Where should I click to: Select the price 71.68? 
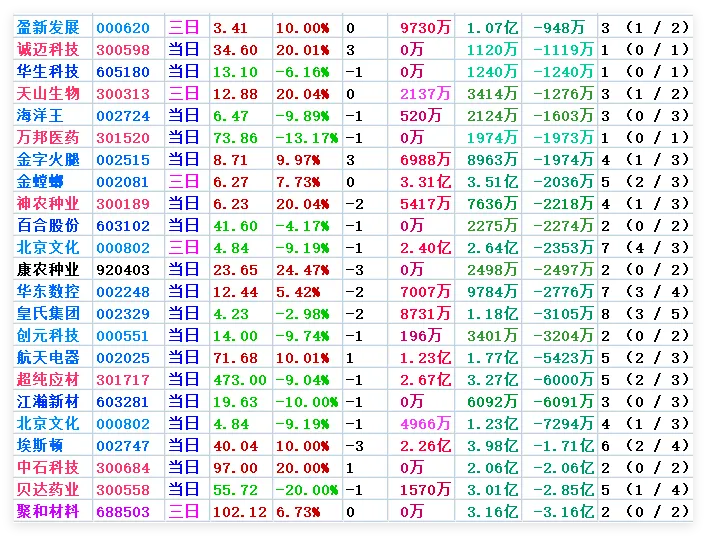point(235,358)
